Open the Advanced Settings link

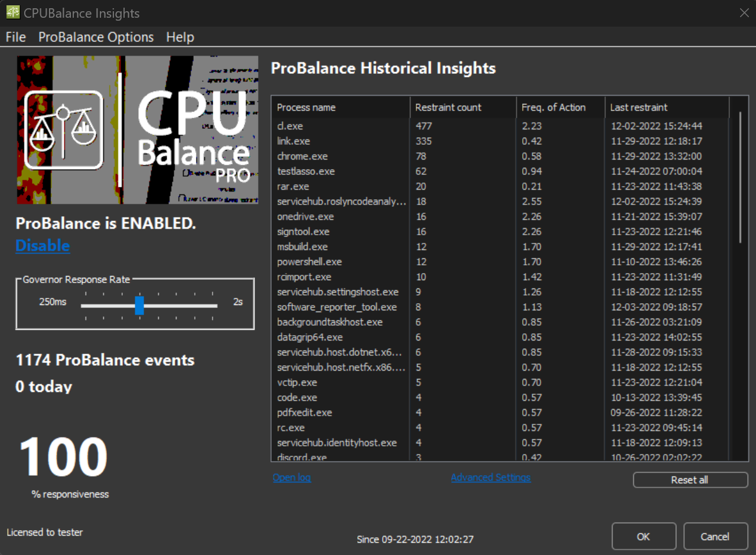tap(491, 477)
